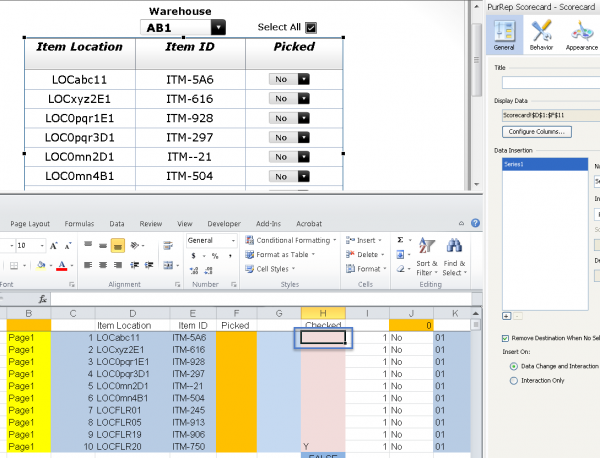Open the Warehouse AB1 dropdown
600x458 pixels.
218,28
